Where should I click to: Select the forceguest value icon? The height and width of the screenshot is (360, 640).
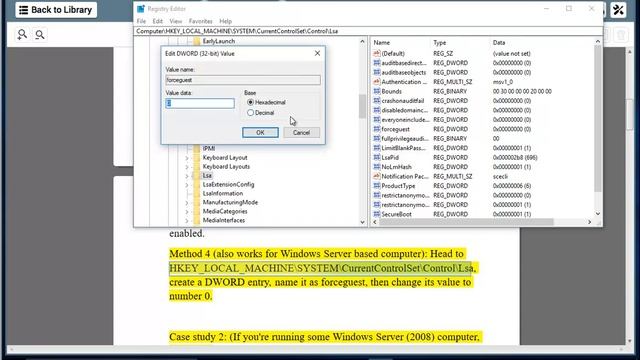pos(377,129)
